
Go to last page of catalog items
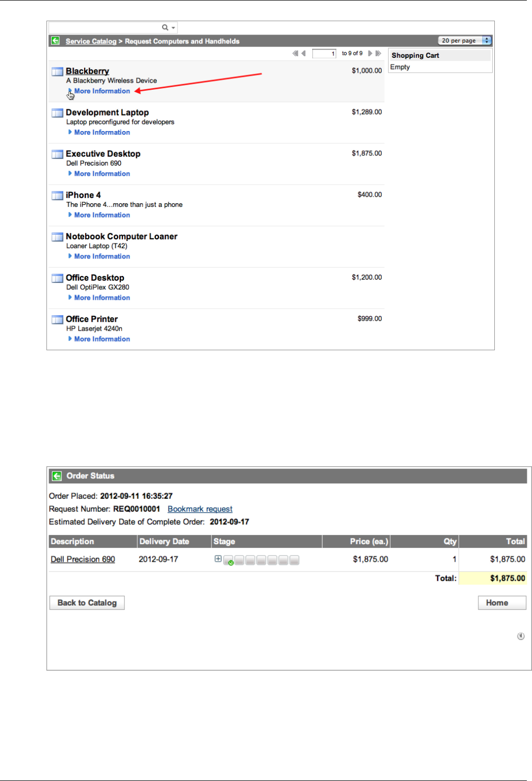tap(378, 53)
